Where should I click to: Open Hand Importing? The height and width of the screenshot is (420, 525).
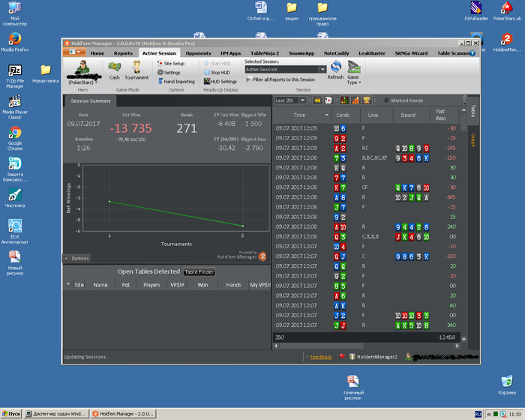[176, 82]
